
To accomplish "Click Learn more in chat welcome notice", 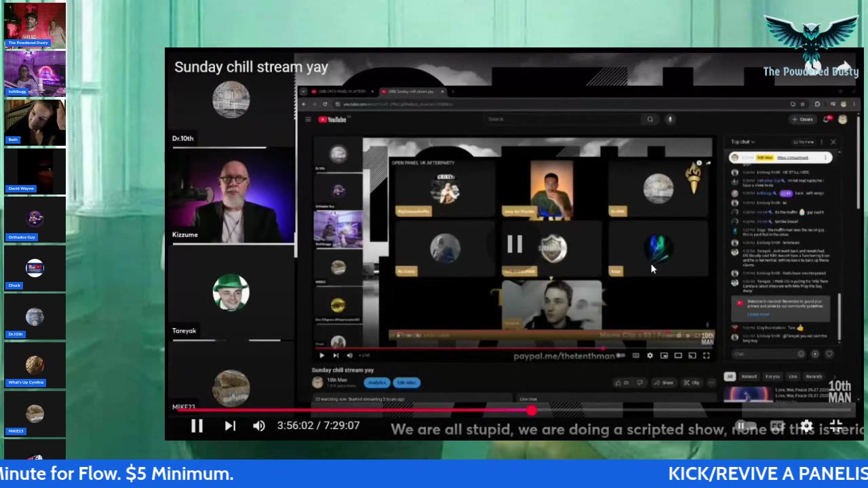I will click(758, 314).
